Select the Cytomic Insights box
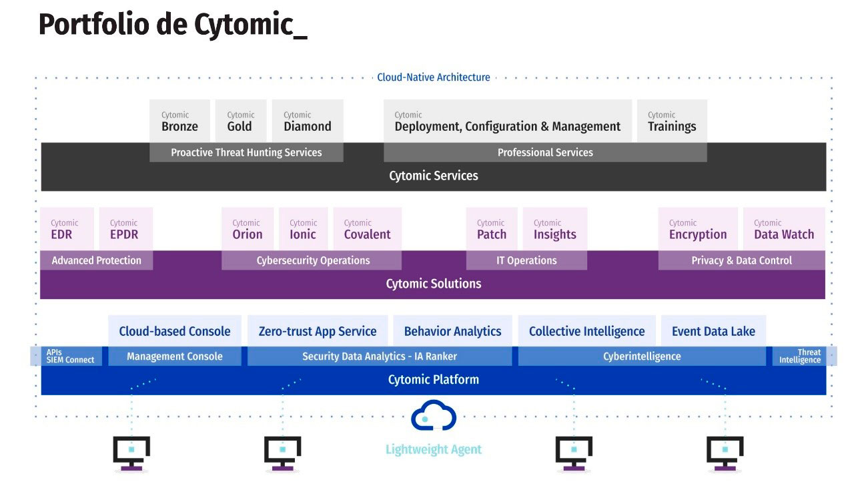 [x=555, y=229]
